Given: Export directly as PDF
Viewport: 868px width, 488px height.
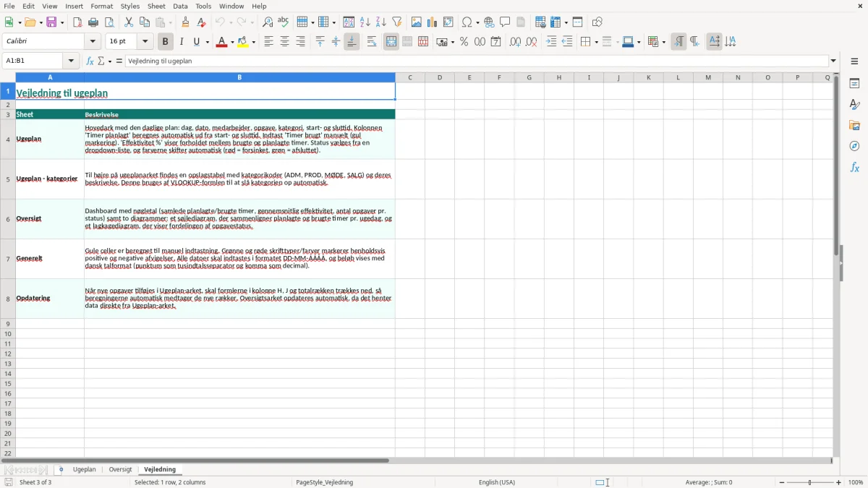Looking at the screenshot, I should point(77,22).
